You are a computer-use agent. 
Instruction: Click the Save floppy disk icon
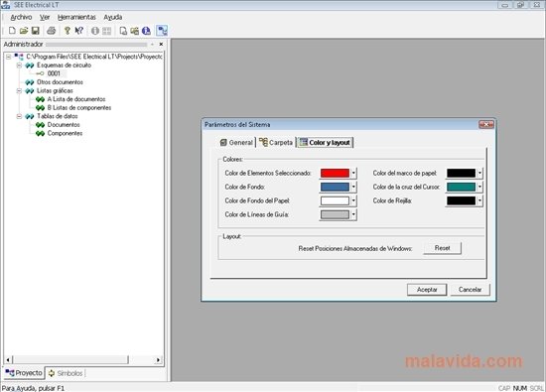[35, 31]
